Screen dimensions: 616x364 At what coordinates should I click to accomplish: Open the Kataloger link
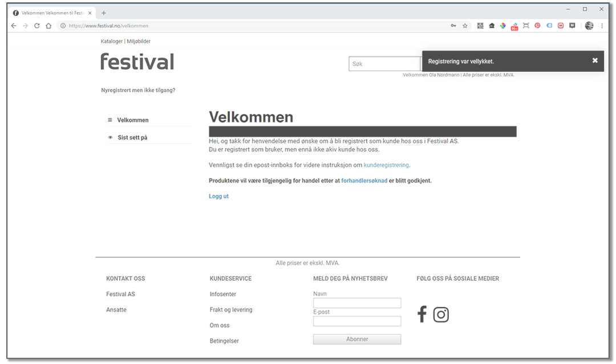tap(112, 41)
